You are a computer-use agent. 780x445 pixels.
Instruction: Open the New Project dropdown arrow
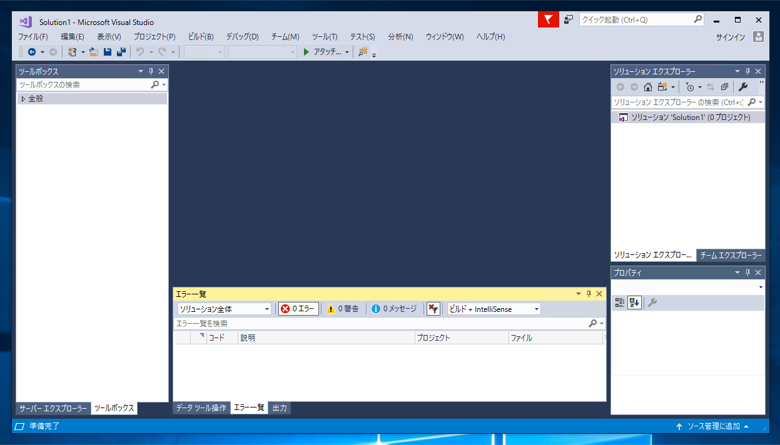pyautogui.click(x=83, y=52)
